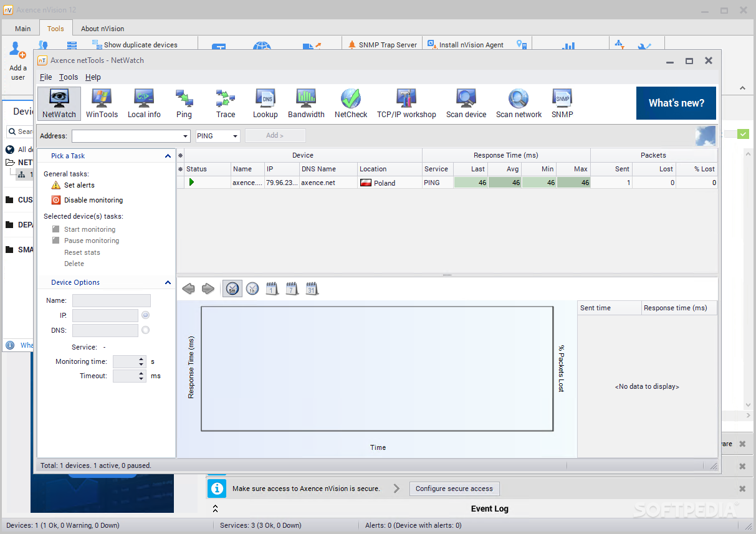Select the 1-day calendar chart range icon
The height and width of the screenshot is (534, 756).
point(272,288)
